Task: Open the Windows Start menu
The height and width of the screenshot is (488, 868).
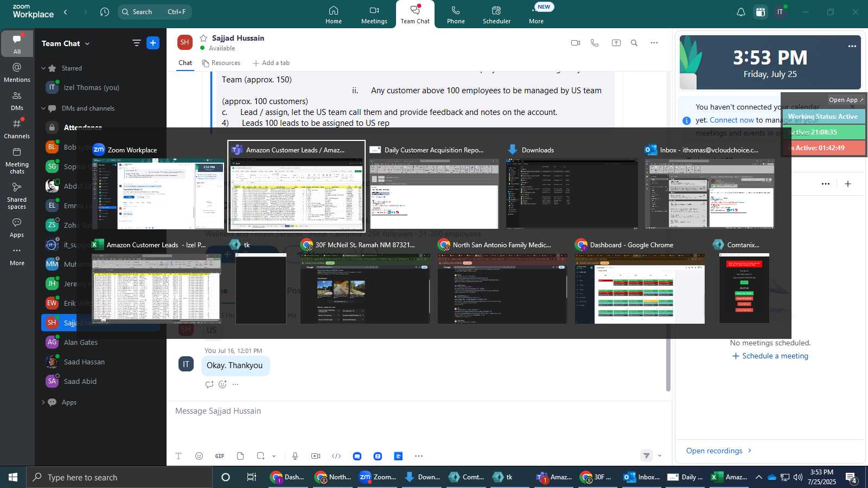Action: pos(13,477)
